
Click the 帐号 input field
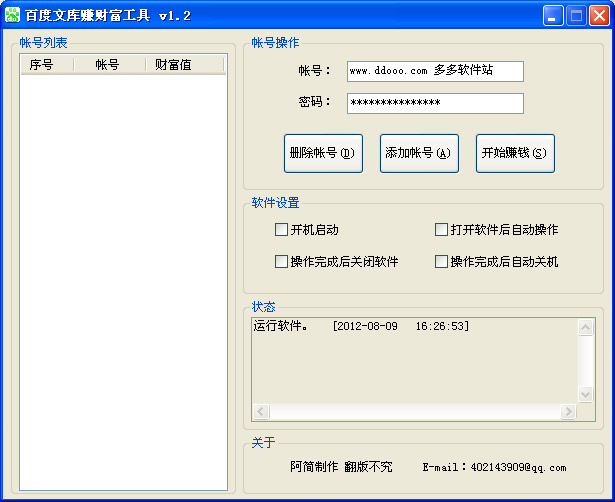[x=435, y=71]
